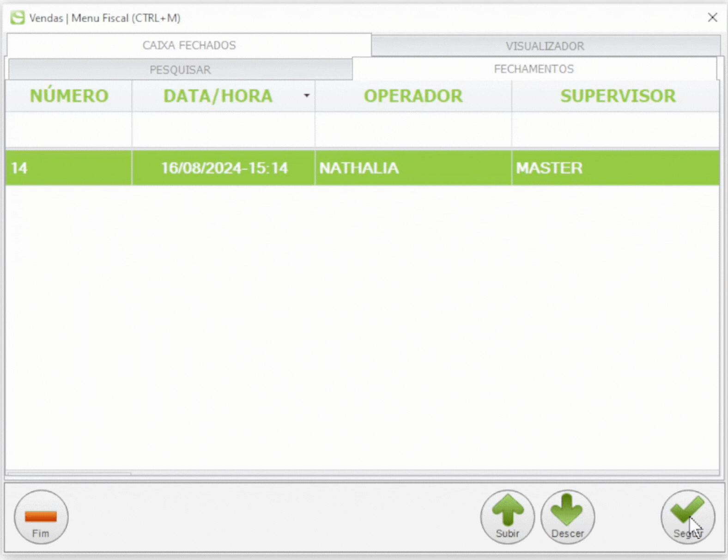Click the MASTER supervisor cell
This screenshot has height=560, width=728.
615,168
